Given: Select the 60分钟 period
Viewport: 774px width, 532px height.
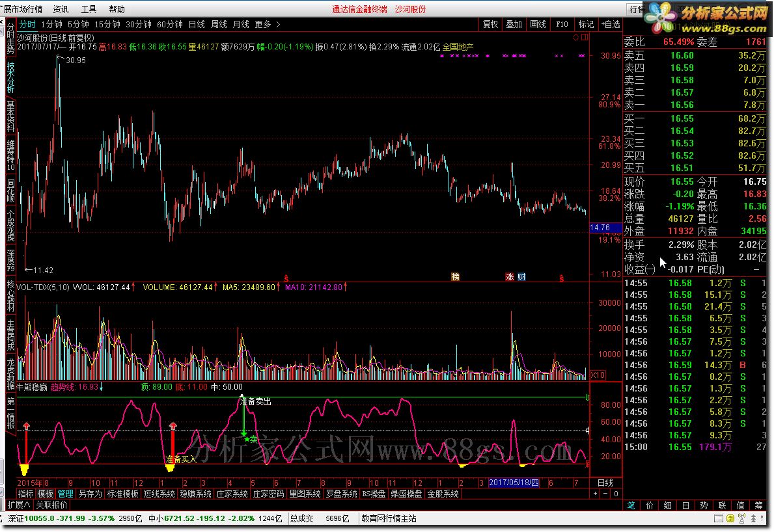Looking at the screenshot, I should (169, 24).
